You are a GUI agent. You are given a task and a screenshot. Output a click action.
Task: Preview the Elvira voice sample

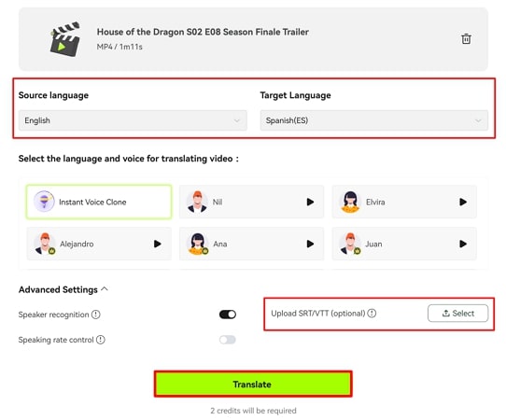click(463, 202)
